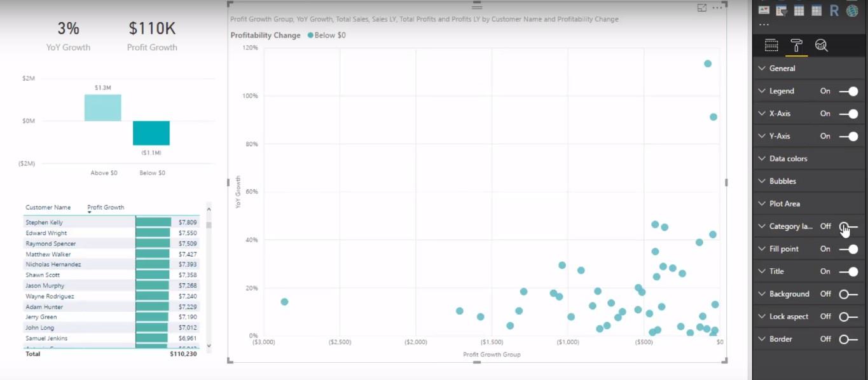The height and width of the screenshot is (380, 868).
Task: Expand the Y-Axis section chevron
Action: tap(761, 136)
